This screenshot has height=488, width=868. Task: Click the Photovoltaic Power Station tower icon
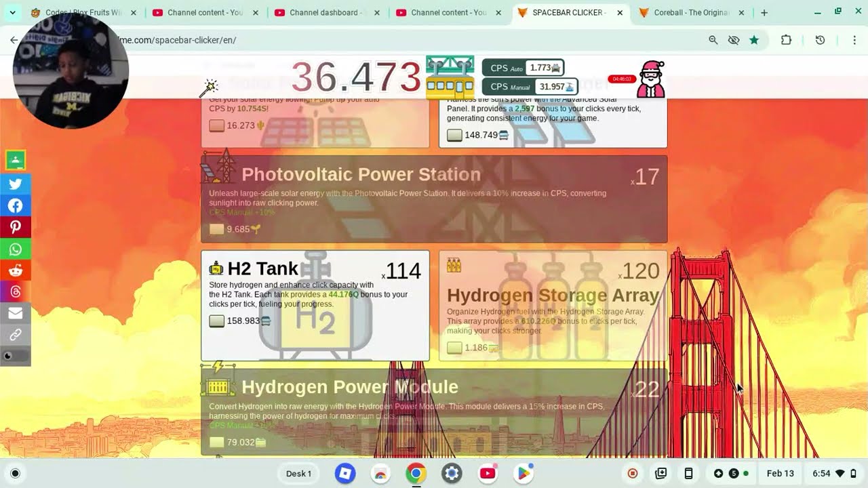(x=218, y=166)
